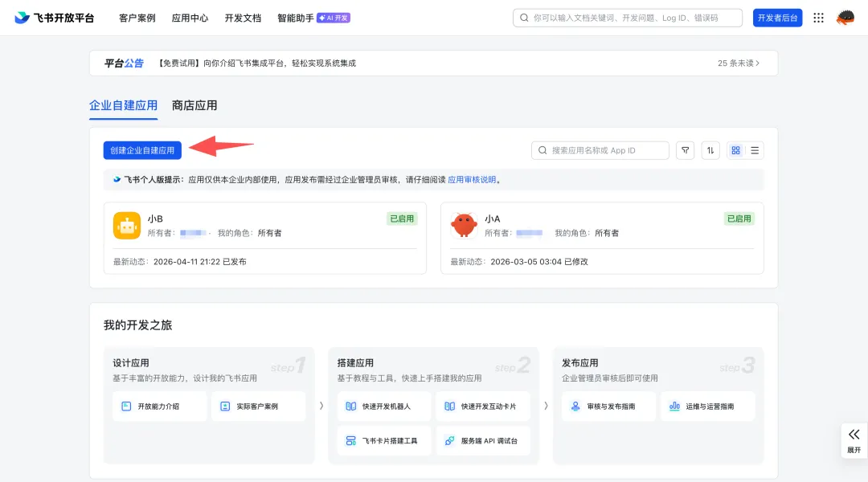This screenshot has height=482, width=868.
Task: Open the apps grid launcher icon
Action: click(x=818, y=18)
